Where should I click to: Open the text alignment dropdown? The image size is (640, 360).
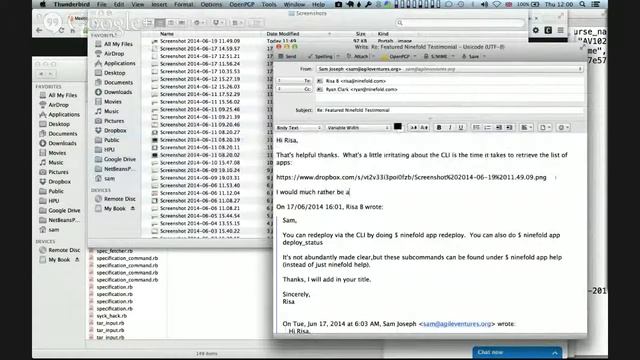click(x=527, y=128)
